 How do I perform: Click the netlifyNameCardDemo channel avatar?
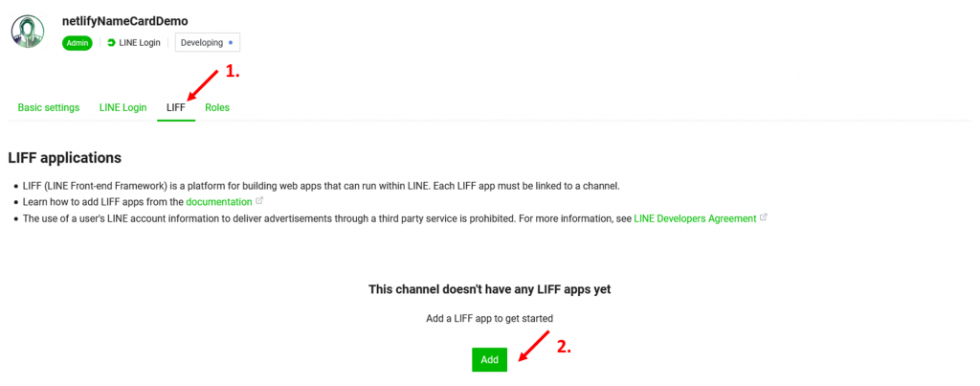28,32
